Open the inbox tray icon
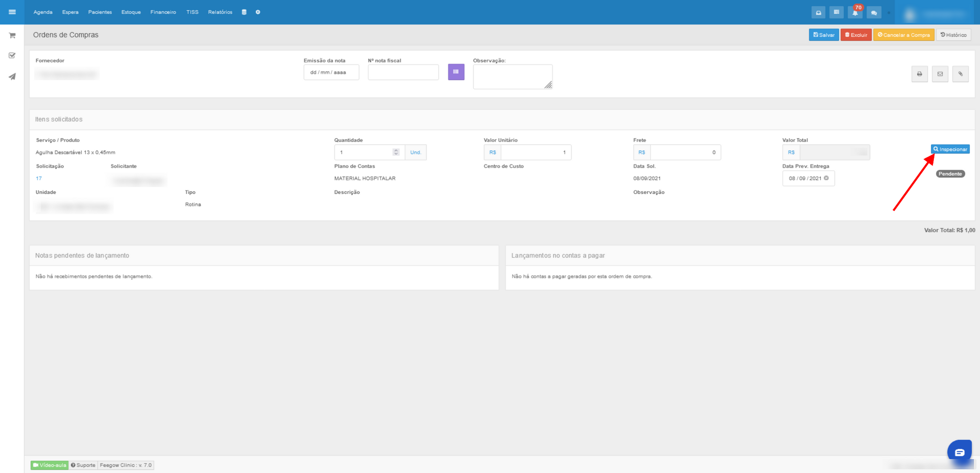Viewport: 980px width, 473px height. click(818, 13)
